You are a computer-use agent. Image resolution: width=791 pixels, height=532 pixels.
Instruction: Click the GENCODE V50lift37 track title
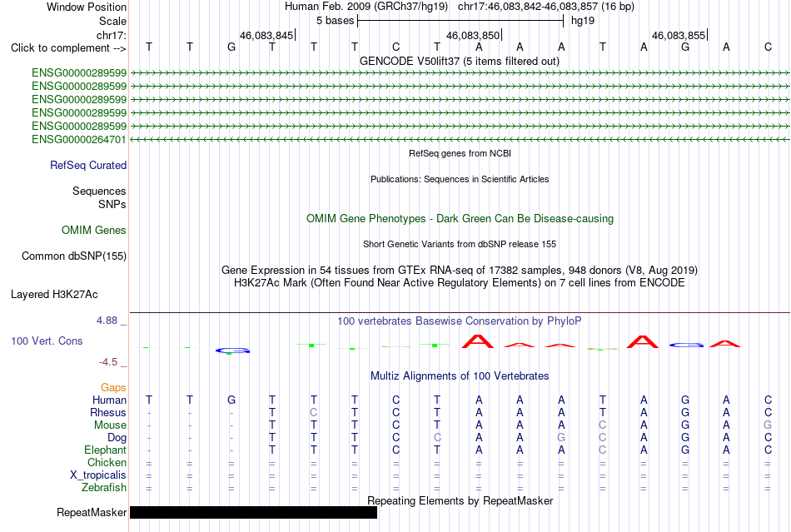click(460, 62)
